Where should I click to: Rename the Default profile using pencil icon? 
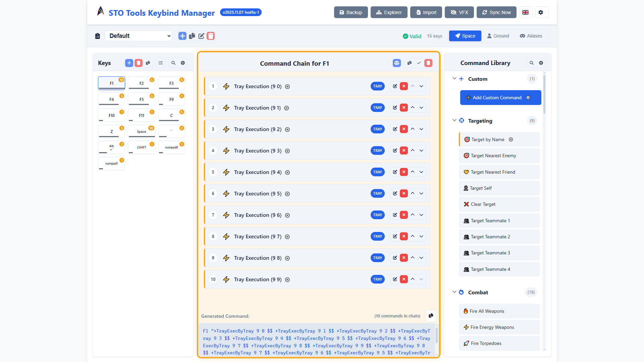[201, 36]
